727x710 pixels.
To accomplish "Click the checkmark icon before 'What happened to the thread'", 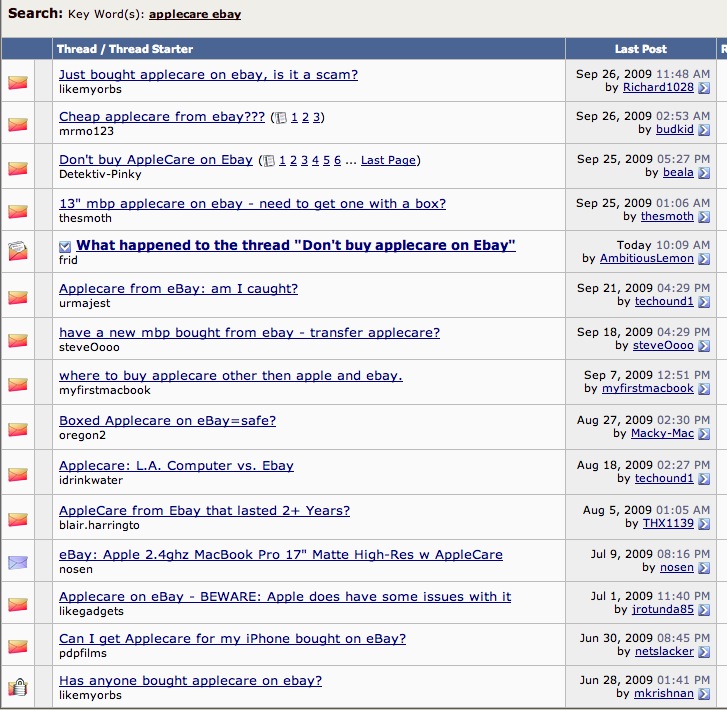I will (x=65, y=246).
